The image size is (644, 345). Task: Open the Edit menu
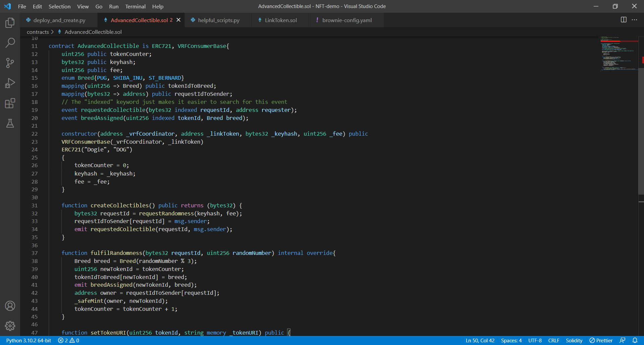[x=37, y=6]
